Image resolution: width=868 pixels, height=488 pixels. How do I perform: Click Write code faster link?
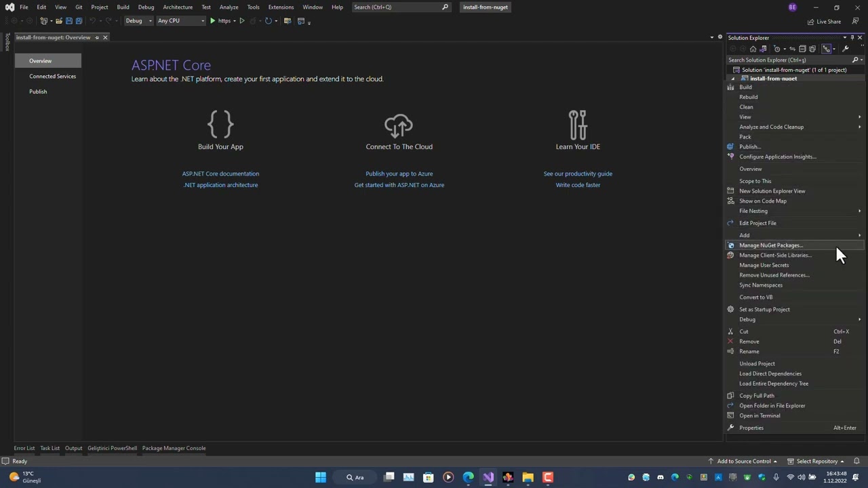578,185
